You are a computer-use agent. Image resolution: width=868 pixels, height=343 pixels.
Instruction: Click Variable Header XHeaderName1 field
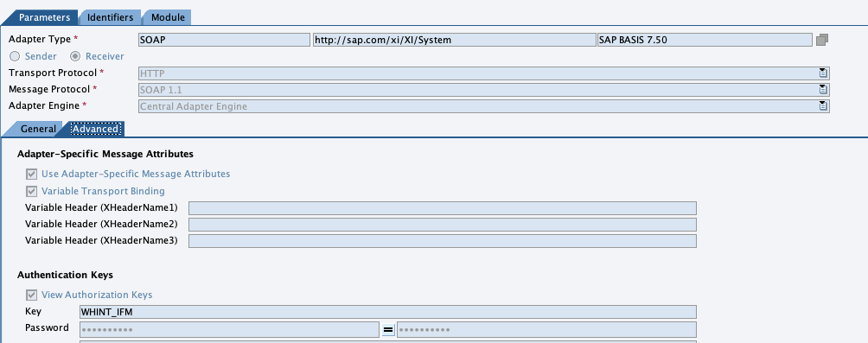click(443, 208)
